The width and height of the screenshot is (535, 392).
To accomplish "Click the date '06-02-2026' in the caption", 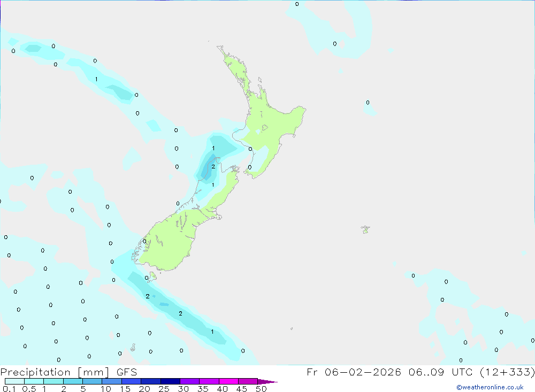I will (x=363, y=372).
